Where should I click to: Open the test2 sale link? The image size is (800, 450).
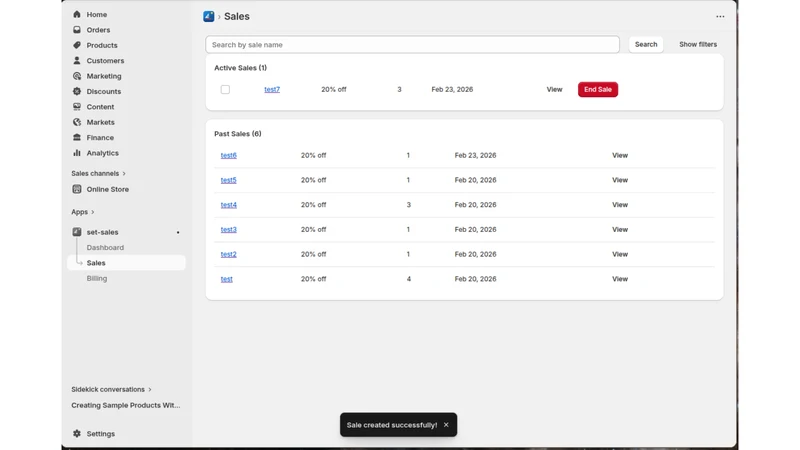pos(229,254)
